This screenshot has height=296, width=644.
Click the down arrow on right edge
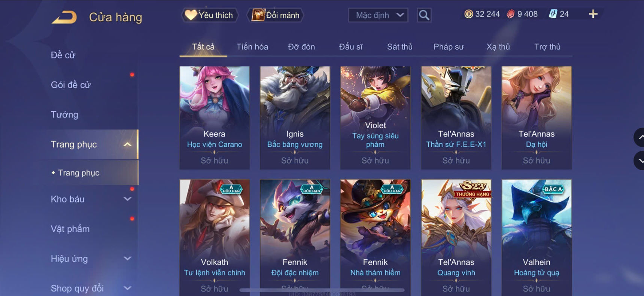tap(640, 161)
